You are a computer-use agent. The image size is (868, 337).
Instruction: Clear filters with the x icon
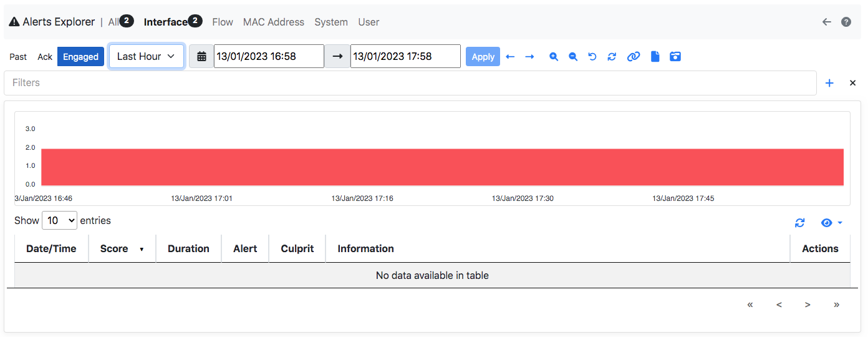click(852, 83)
